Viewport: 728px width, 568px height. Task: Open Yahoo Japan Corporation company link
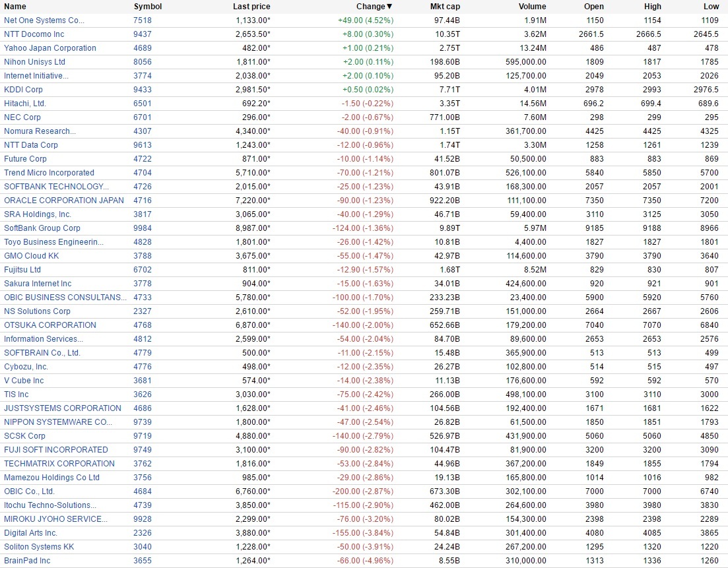(x=50, y=48)
